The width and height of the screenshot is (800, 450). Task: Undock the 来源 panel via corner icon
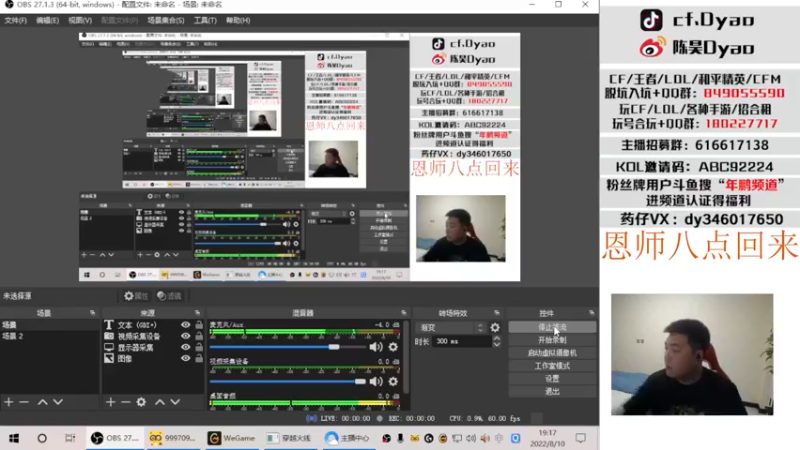click(197, 313)
